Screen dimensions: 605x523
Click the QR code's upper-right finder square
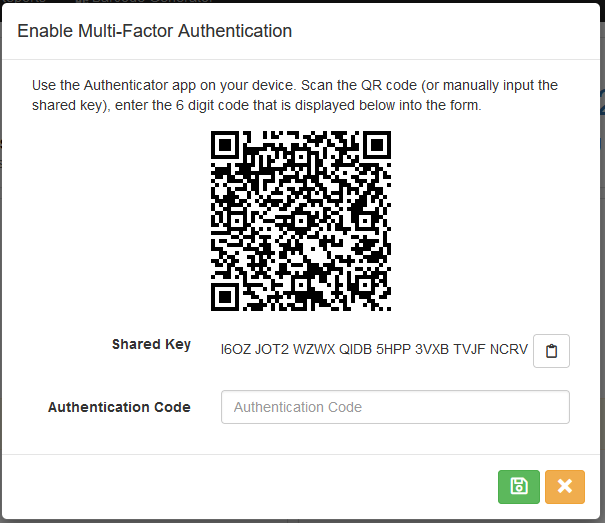click(x=377, y=145)
